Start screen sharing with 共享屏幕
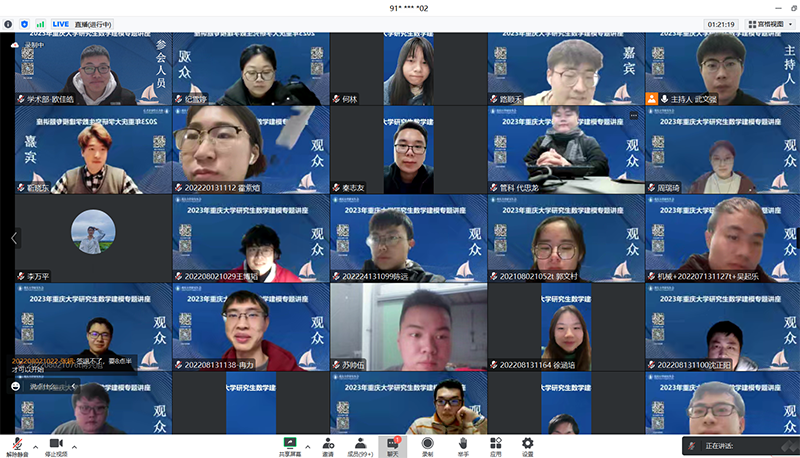Screen dimensions: 800x458 (x=289, y=447)
